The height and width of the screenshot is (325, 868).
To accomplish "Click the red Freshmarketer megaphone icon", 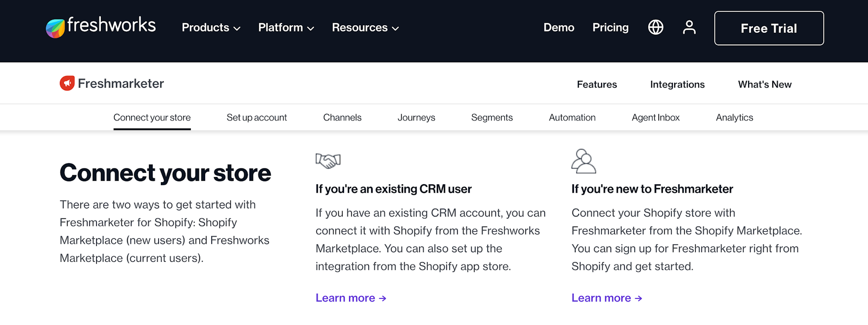I will (67, 83).
